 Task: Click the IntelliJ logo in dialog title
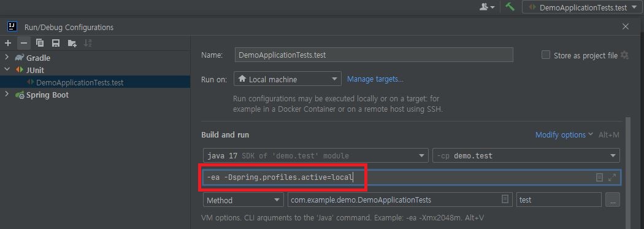[x=12, y=27]
